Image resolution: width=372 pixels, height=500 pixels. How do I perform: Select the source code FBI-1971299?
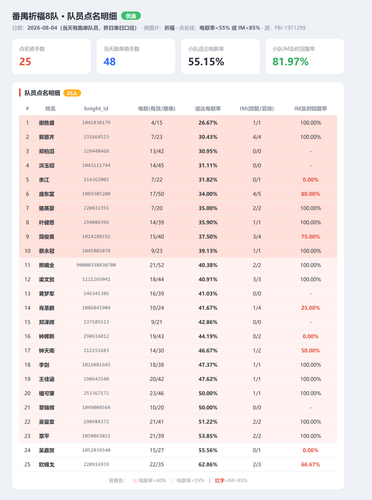pyautogui.click(x=290, y=28)
